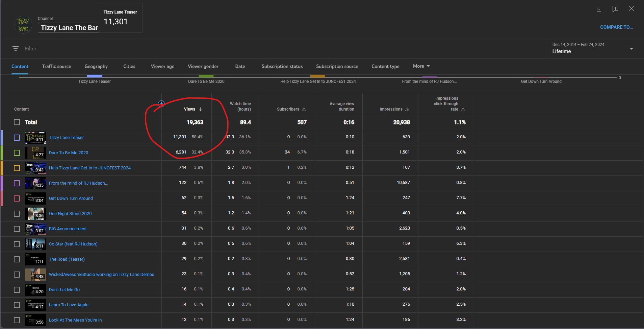Open the Channel name selector box

pos(69,28)
